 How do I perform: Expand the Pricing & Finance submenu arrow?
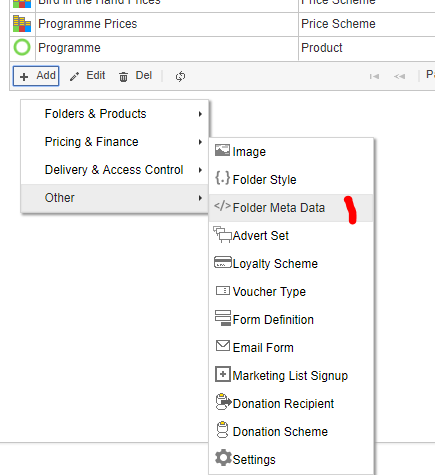click(x=200, y=142)
